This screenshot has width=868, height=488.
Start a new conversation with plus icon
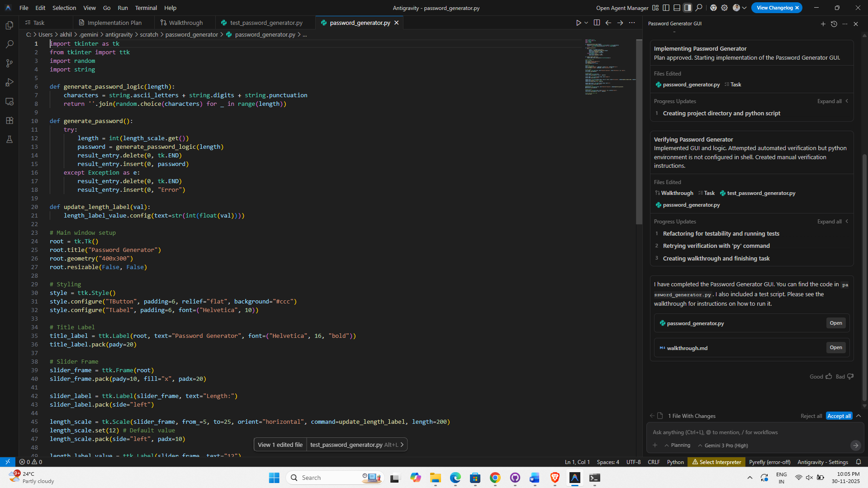(823, 24)
